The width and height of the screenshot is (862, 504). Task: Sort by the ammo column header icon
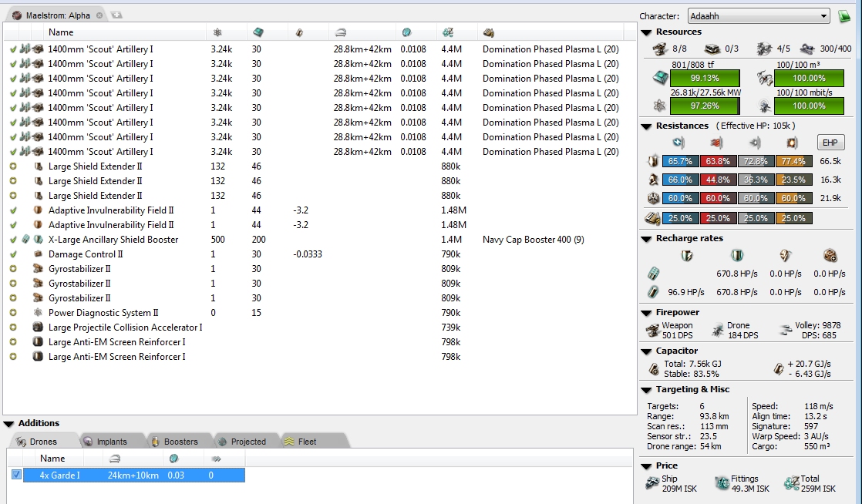pos(488,33)
